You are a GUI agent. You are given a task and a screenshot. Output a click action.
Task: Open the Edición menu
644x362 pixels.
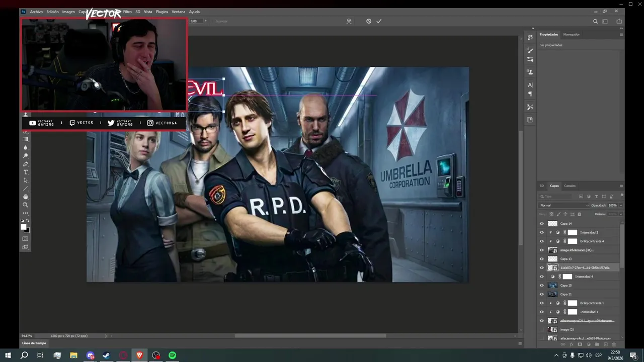tap(52, 12)
